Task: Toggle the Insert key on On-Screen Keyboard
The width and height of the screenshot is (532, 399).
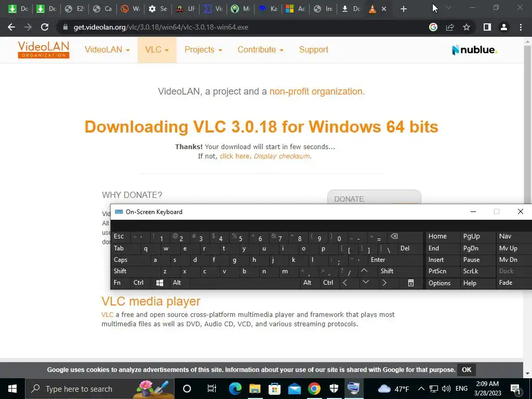Action: (443, 260)
